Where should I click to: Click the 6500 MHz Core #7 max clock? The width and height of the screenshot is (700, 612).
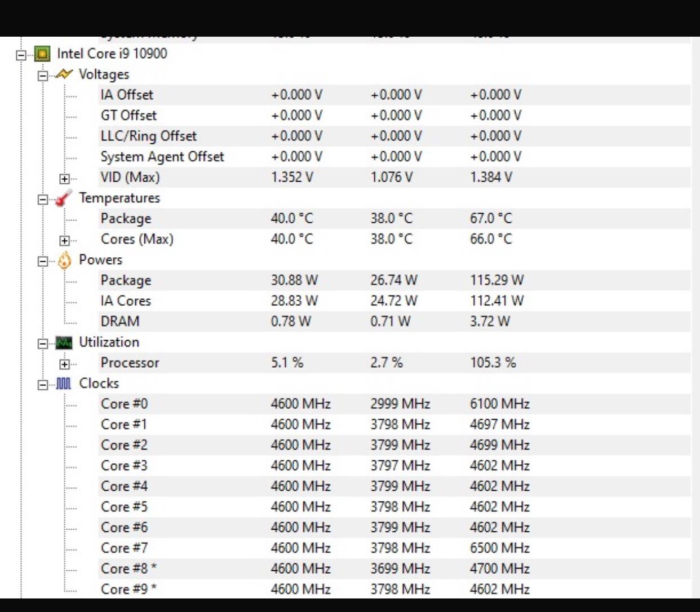click(500, 548)
